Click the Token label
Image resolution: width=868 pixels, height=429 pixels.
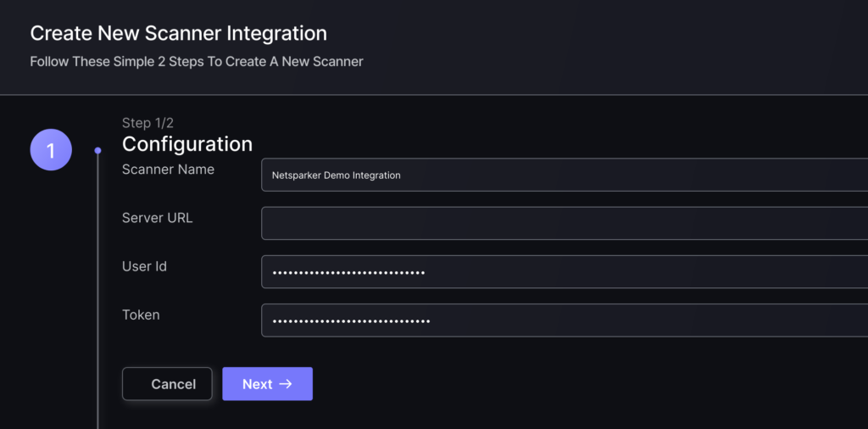(x=141, y=315)
